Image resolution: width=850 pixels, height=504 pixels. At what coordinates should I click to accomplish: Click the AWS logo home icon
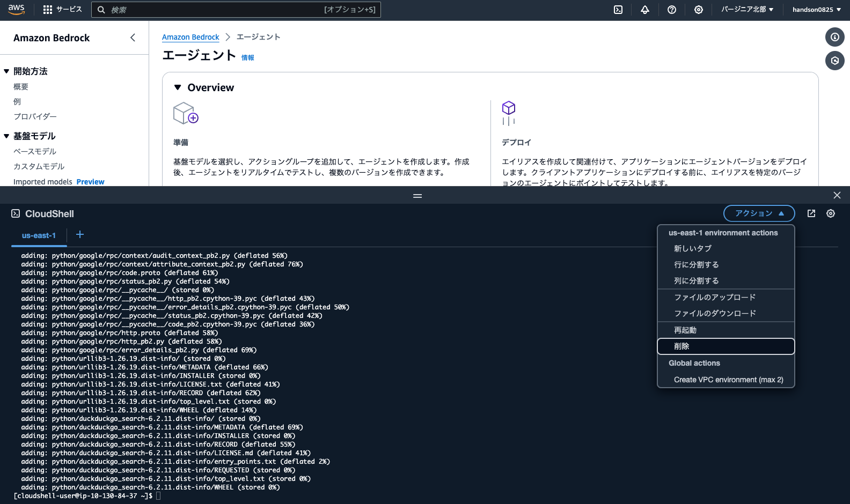[x=16, y=10]
